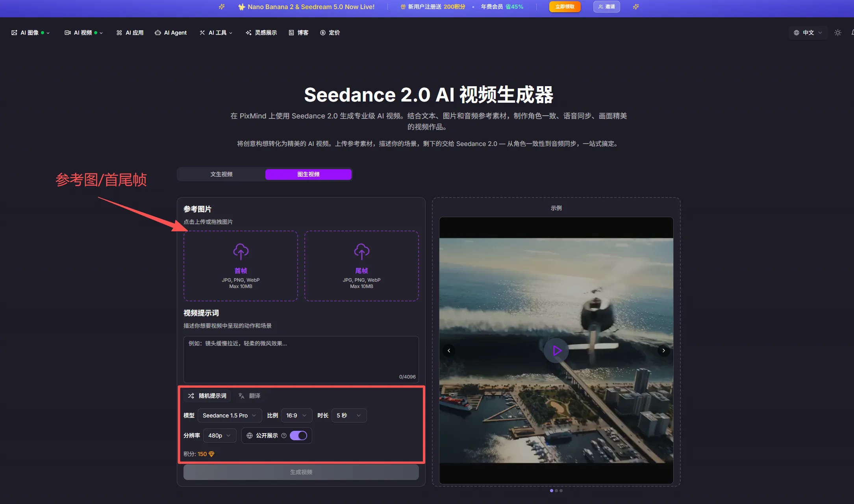This screenshot has width=854, height=504.
Task: Click the AI 工具 tools icon
Action: coord(202,33)
